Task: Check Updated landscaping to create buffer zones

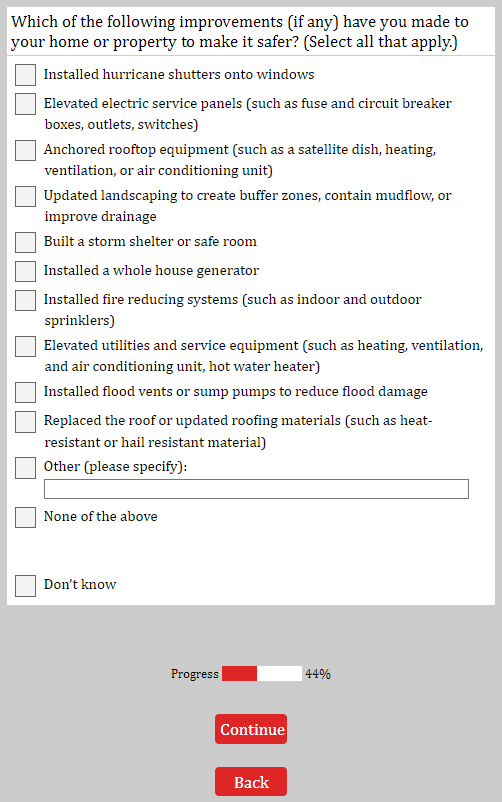Action: click(x=25, y=196)
